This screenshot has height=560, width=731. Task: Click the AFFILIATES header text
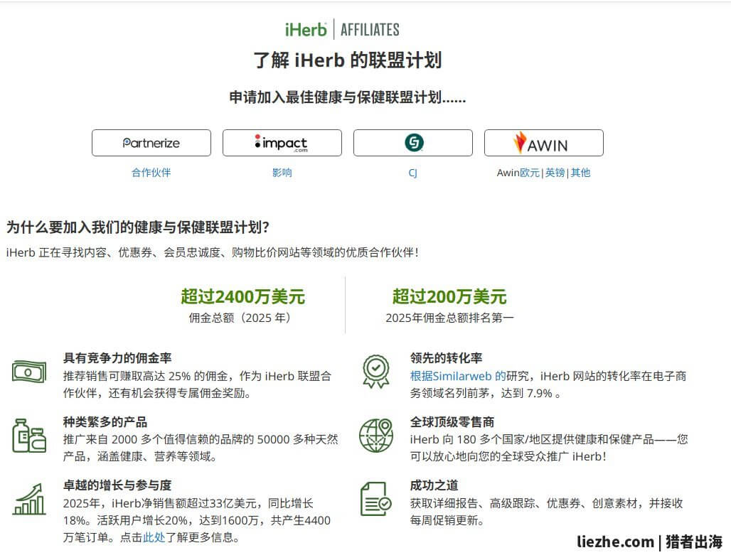370,30
